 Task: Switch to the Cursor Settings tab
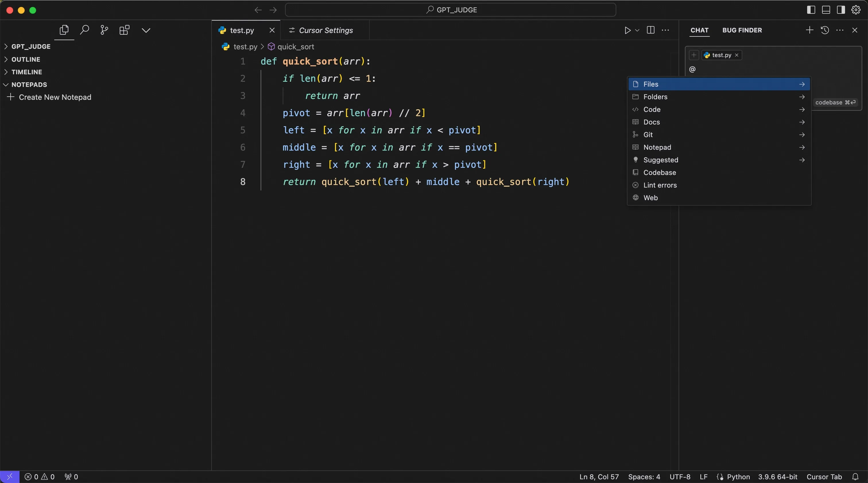tap(324, 30)
